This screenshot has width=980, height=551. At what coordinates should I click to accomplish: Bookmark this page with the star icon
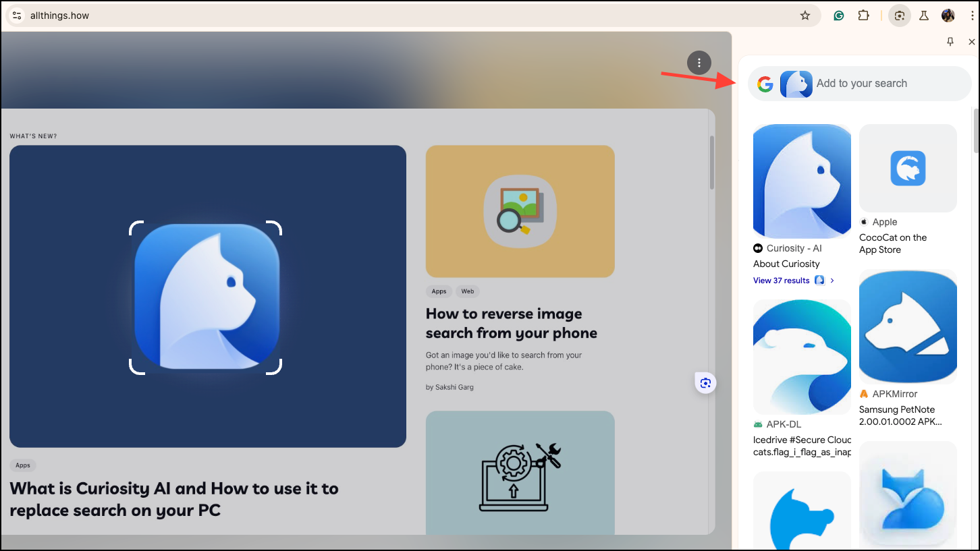click(x=805, y=16)
